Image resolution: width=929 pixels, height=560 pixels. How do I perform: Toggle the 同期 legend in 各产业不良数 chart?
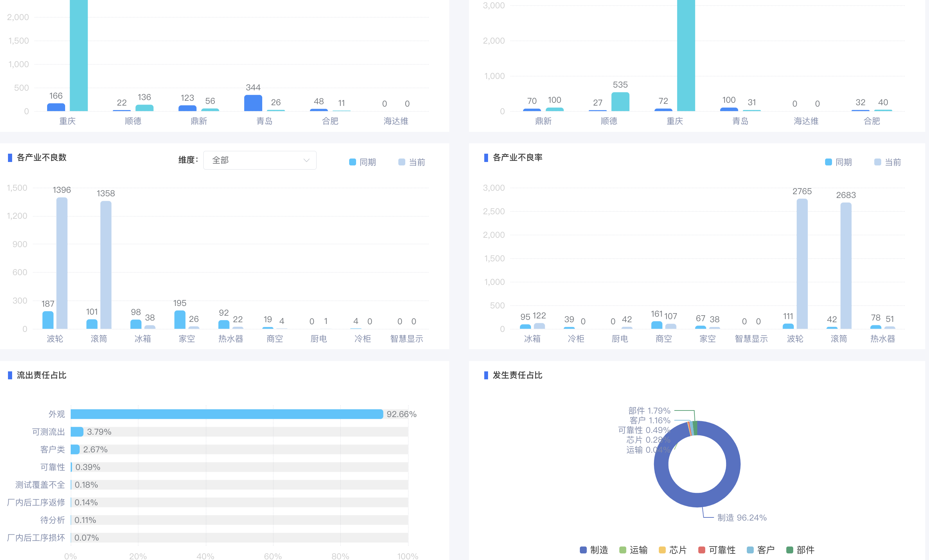(x=362, y=162)
